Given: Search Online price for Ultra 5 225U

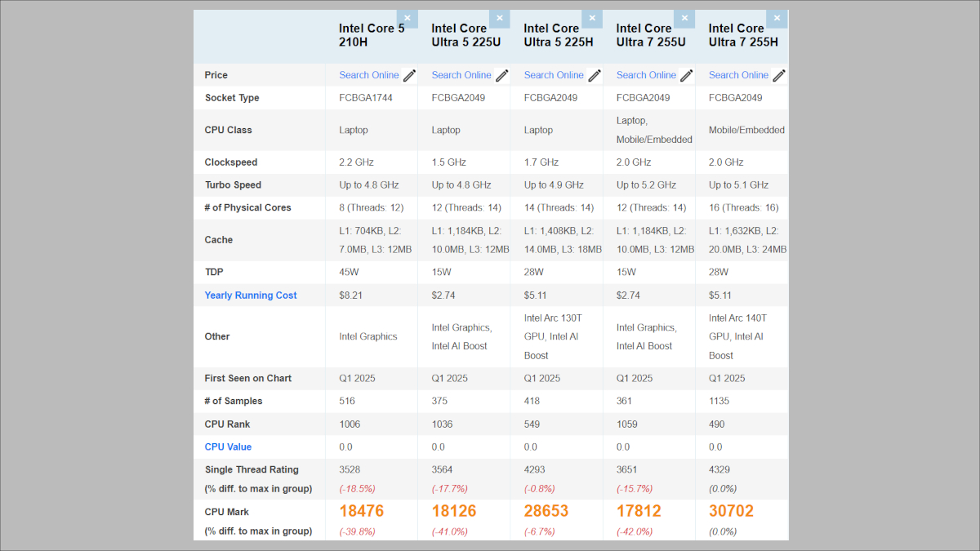Looking at the screenshot, I should pos(461,75).
